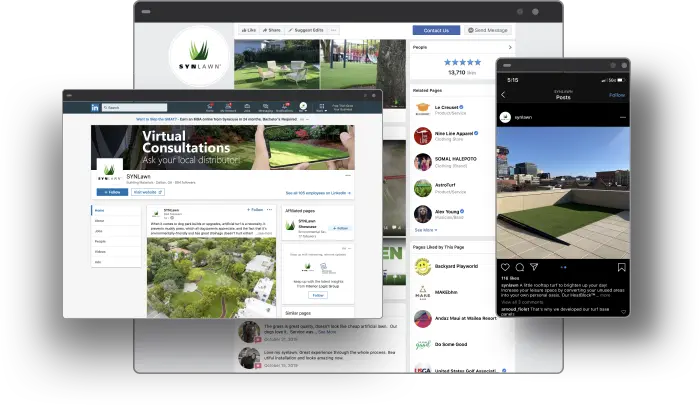Click Send Message on Facebook page
The image size is (699, 405).
point(488,30)
